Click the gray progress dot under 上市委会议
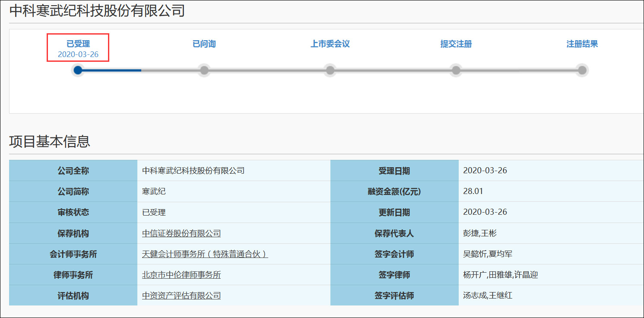Viewport: 644px width, 318px height. (x=330, y=70)
